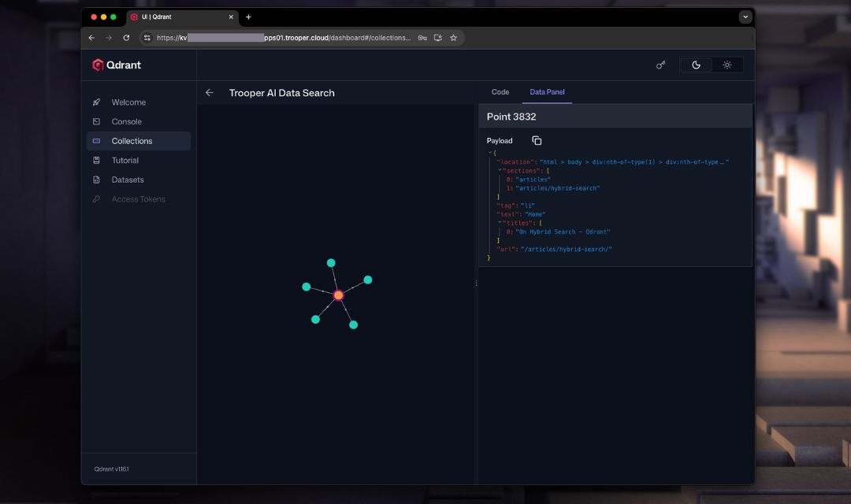Click the API key icon top right
This screenshot has width=851, height=504.
(660, 65)
